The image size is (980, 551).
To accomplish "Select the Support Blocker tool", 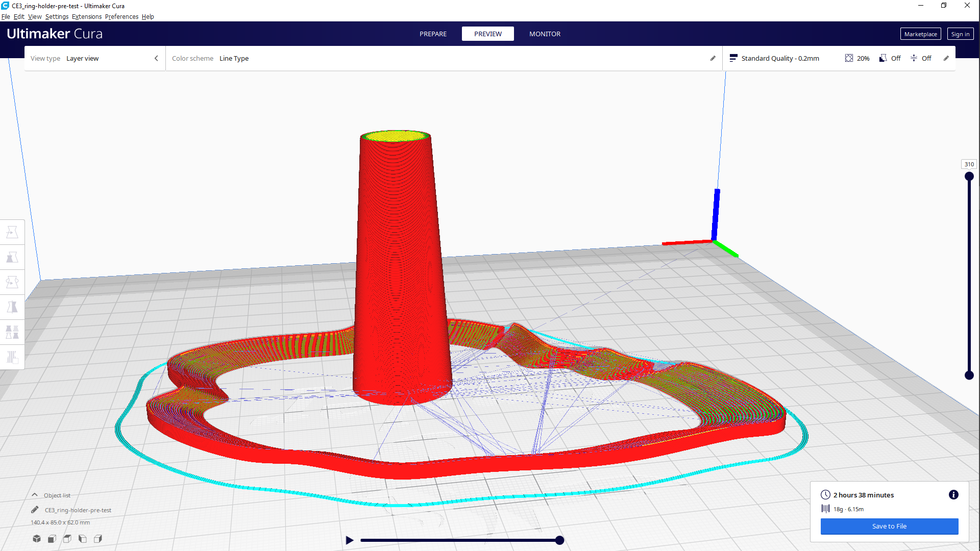I will pyautogui.click(x=12, y=357).
